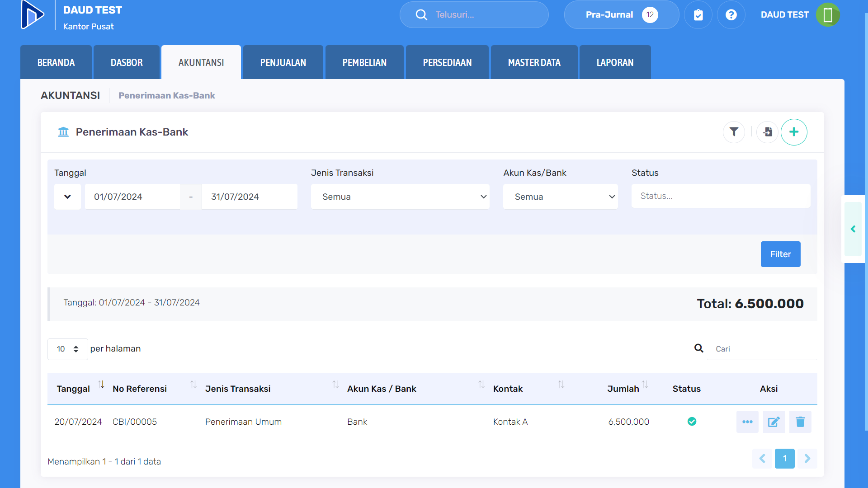
Task: Sort by Jumlah column arrows
Action: click(x=645, y=385)
